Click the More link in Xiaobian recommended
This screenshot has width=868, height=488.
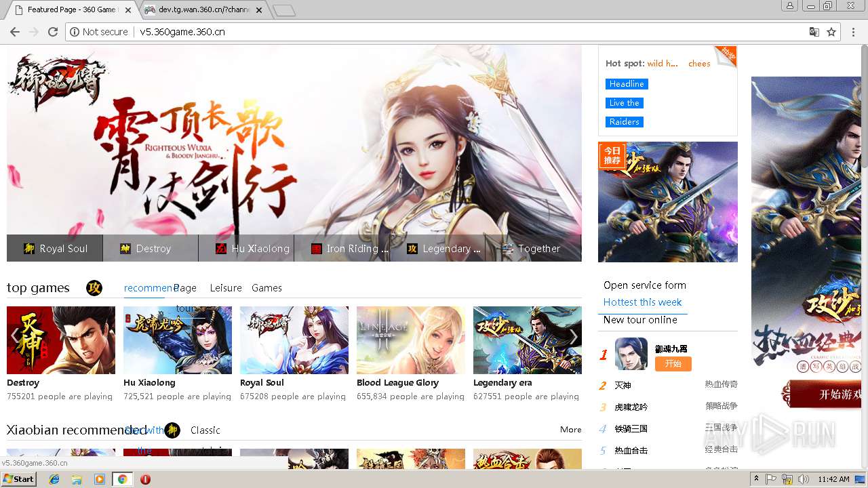[571, 430]
